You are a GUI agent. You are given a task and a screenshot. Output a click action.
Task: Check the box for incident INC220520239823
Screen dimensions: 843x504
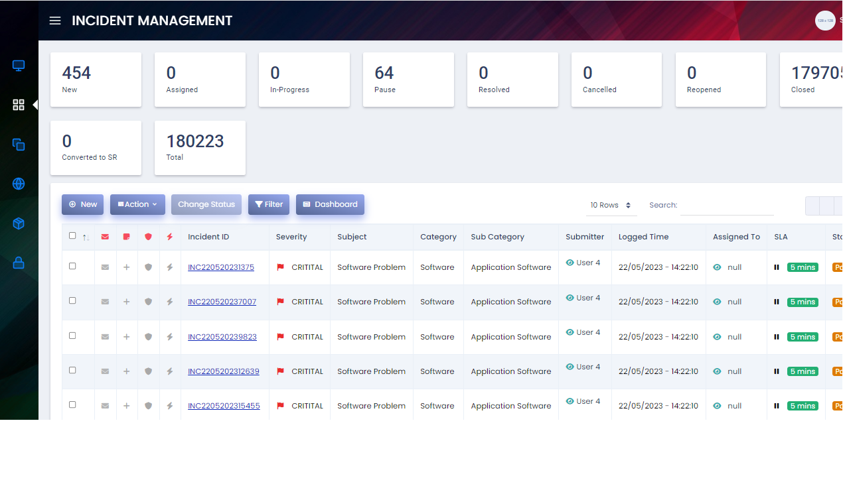72,336
